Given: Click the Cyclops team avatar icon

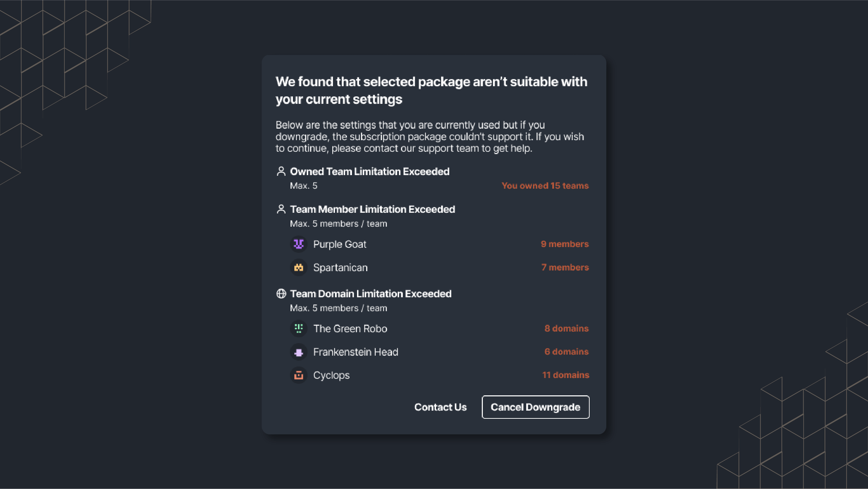Looking at the screenshot, I should [x=299, y=375].
